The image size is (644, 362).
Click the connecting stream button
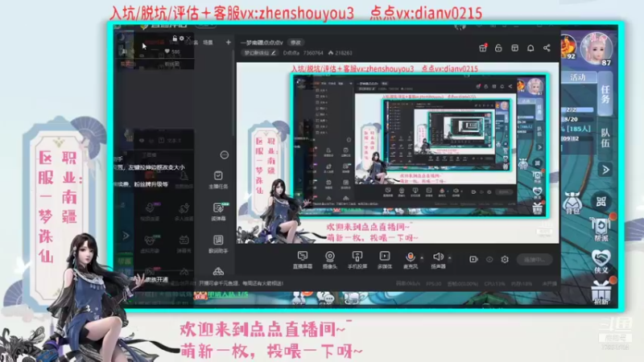click(535, 259)
